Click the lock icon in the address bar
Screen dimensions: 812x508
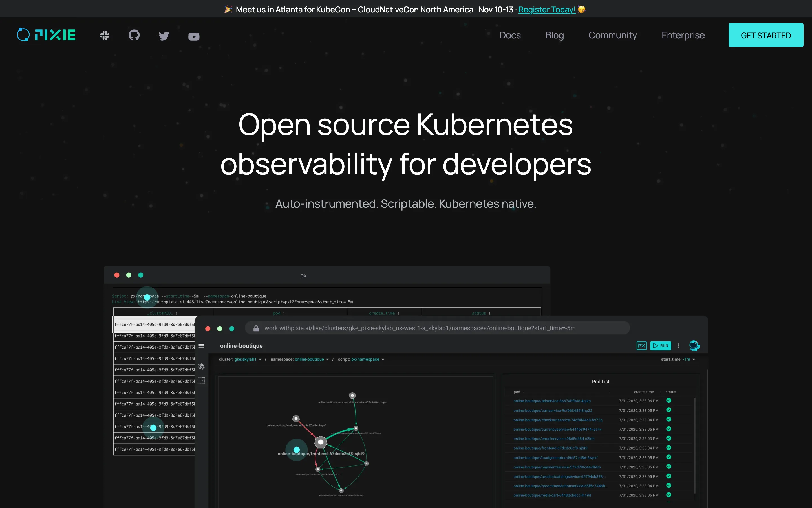click(256, 328)
